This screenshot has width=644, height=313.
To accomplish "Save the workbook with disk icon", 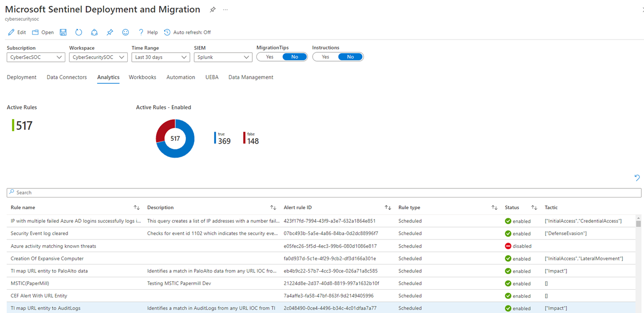I will pos(63,32).
